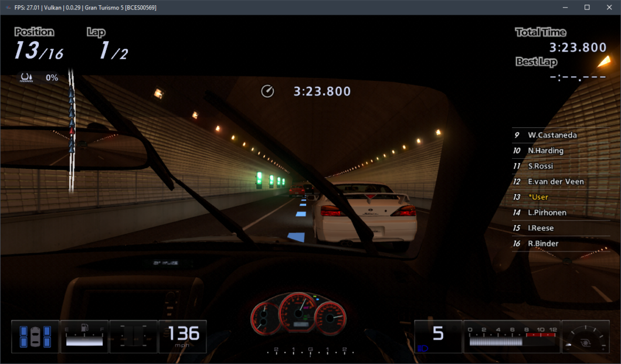This screenshot has width=621, height=364.
Task: Click E.van der Veen driver entry
Action: point(555,182)
